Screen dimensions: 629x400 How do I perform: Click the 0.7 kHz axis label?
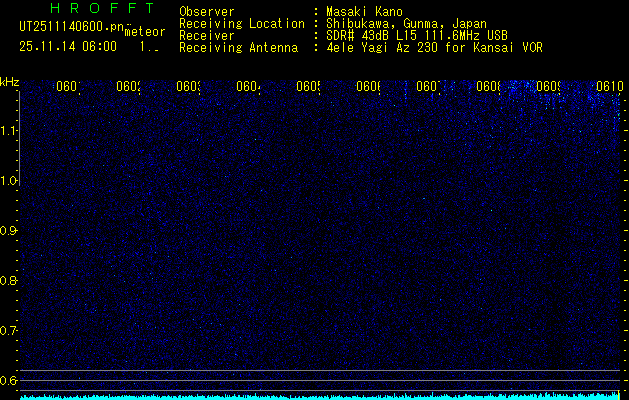8,331
